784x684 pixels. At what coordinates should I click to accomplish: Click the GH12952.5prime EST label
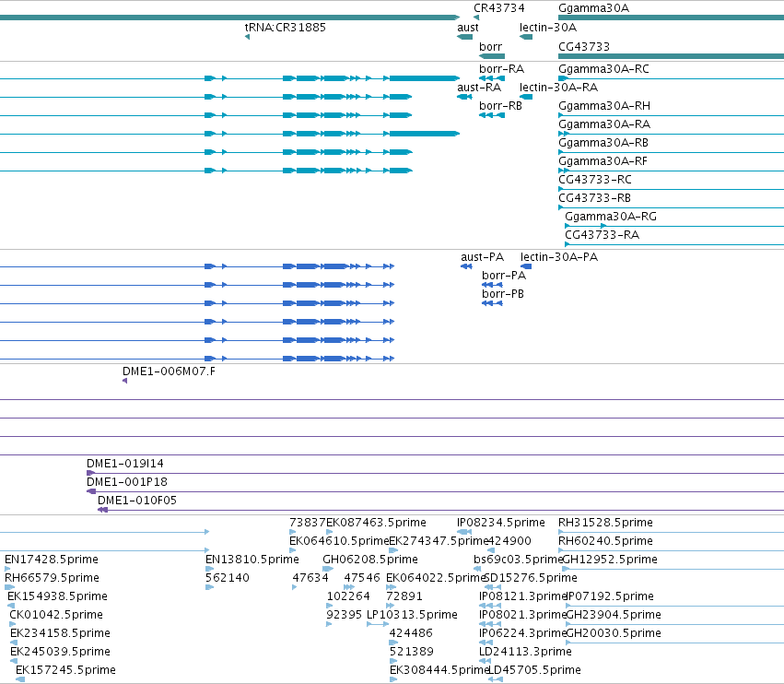[x=610, y=560]
